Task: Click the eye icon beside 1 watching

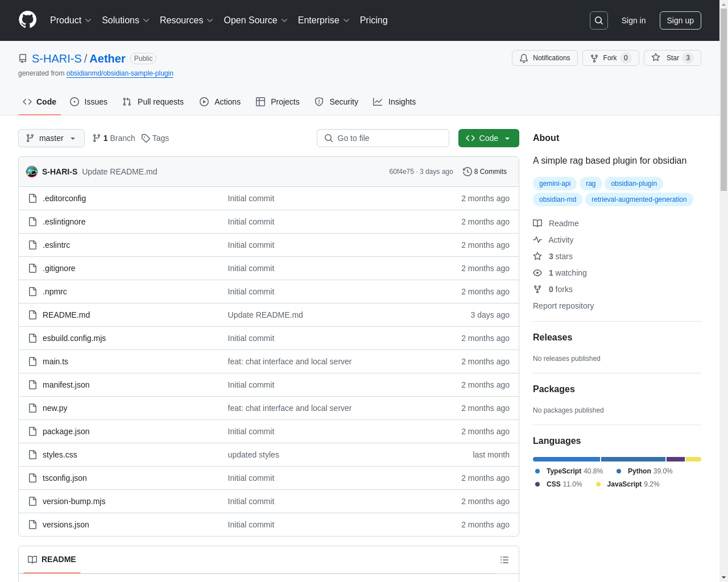Action: (537, 273)
